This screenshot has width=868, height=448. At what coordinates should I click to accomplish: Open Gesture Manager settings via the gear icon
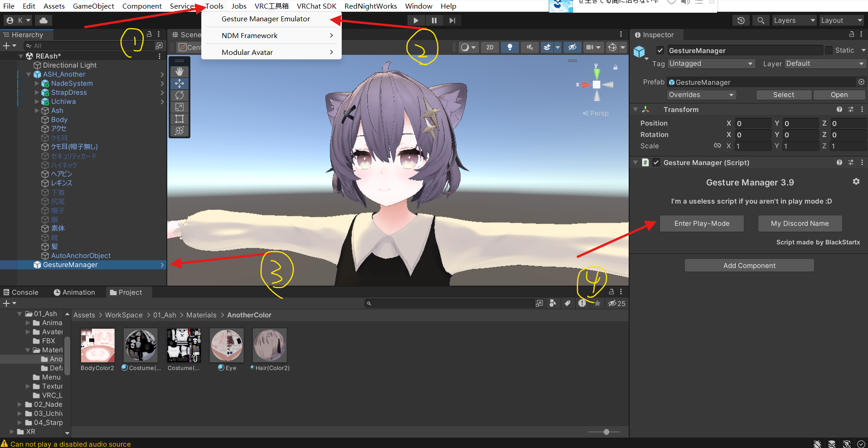856,181
